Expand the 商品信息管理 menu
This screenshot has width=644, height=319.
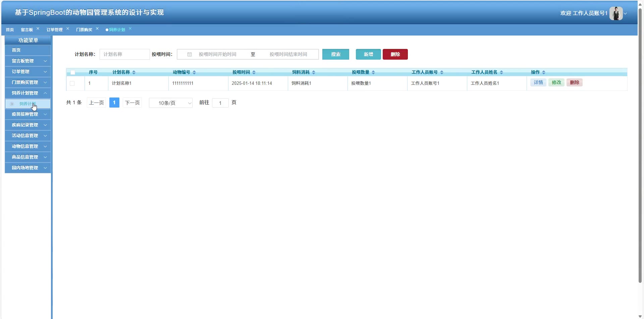click(28, 157)
